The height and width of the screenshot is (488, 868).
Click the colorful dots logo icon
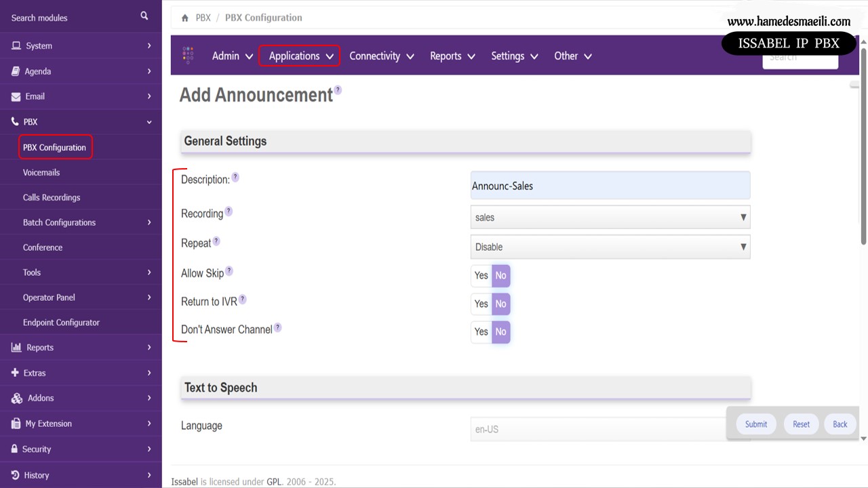pyautogui.click(x=188, y=56)
